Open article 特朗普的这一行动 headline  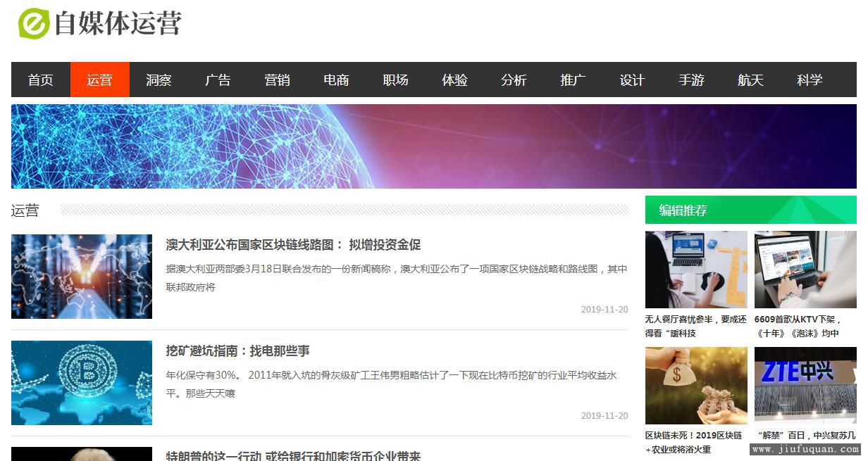point(293,455)
